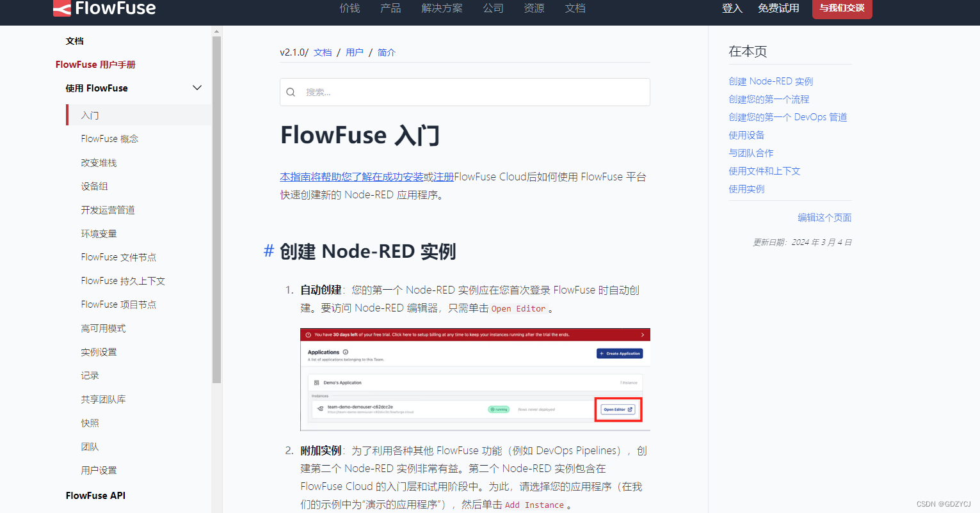Click the 用户 breadcrumb link

[355, 52]
